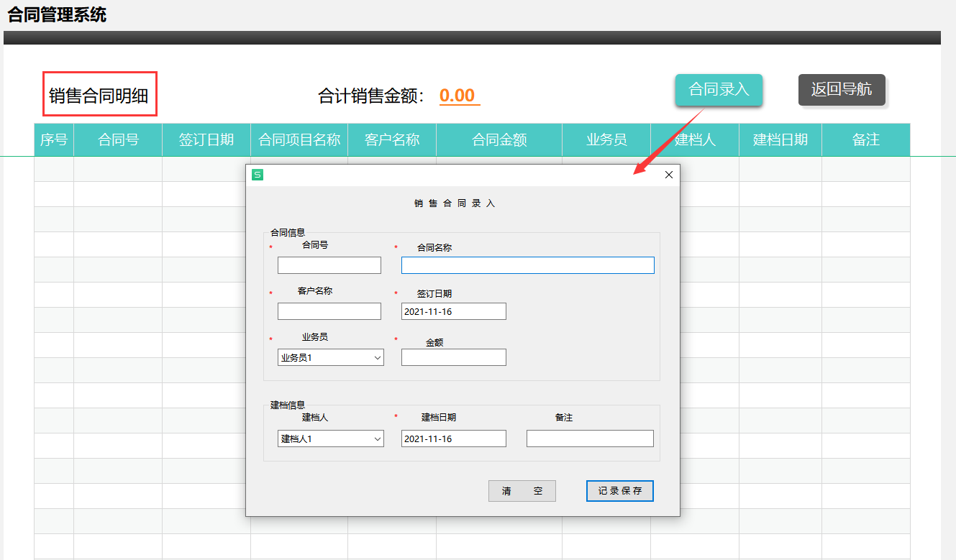Click the 合同录入 button
Viewport: 956px width, 560px height.
point(718,90)
